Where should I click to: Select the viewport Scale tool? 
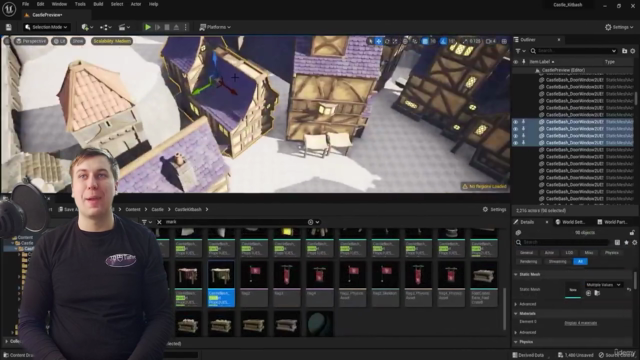coord(395,41)
